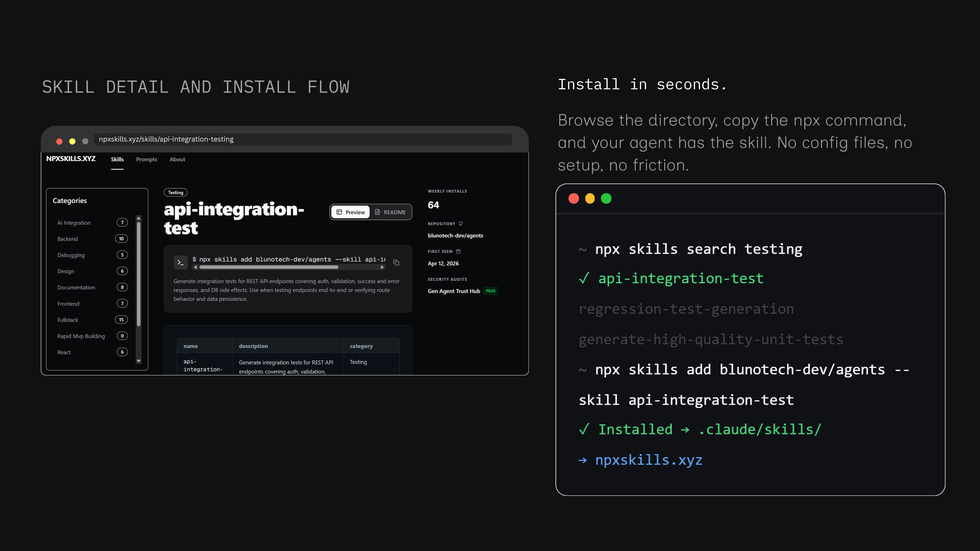The height and width of the screenshot is (551, 980).
Task: Open blunotech-dev/agents repository link
Action: tap(455, 236)
